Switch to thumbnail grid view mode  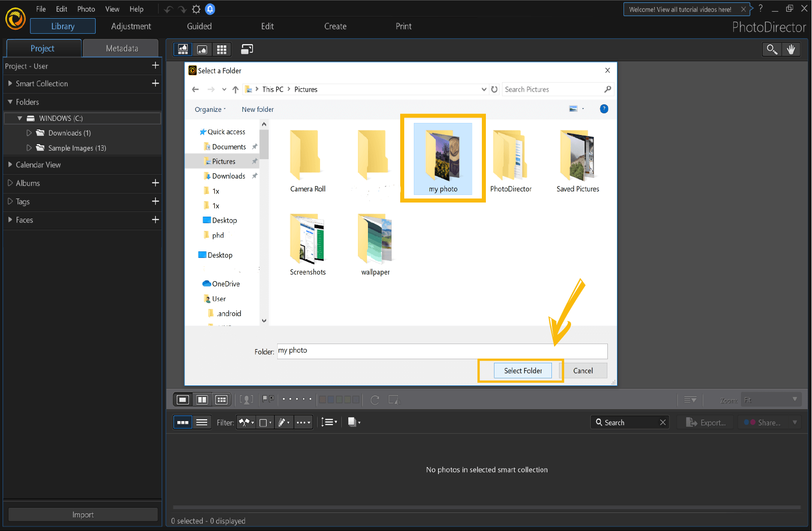pos(222,49)
